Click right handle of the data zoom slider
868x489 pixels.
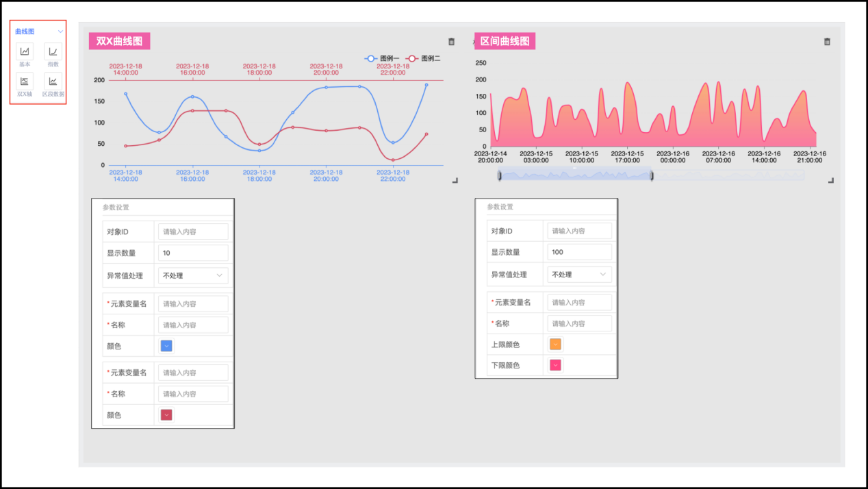(x=652, y=176)
